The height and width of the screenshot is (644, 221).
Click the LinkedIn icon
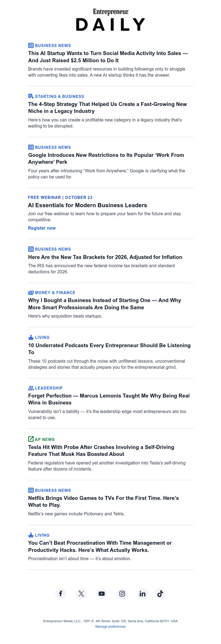[x=143, y=593]
